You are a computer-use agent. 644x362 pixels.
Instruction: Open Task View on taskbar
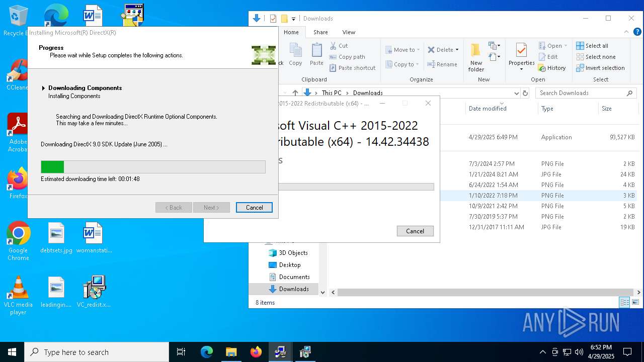[x=181, y=352]
